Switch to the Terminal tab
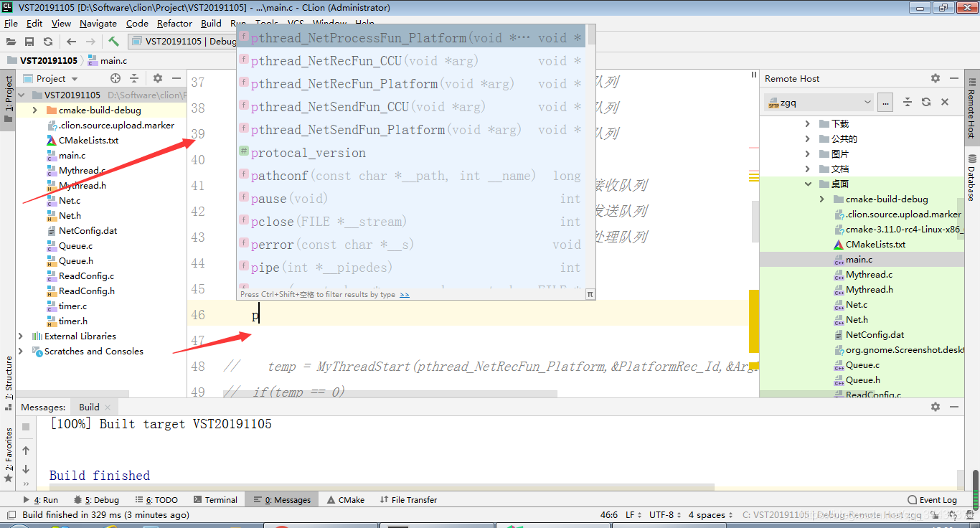This screenshot has width=980, height=528. [217, 499]
